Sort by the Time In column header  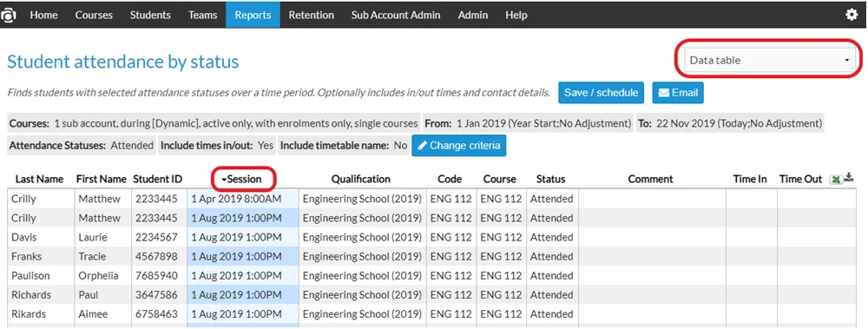pyautogui.click(x=750, y=179)
